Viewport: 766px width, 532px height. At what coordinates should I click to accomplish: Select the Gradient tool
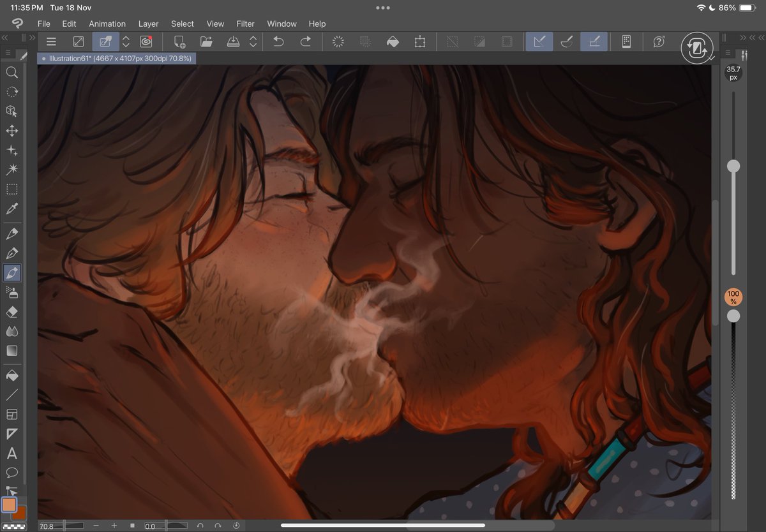click(x=12, y=350)
